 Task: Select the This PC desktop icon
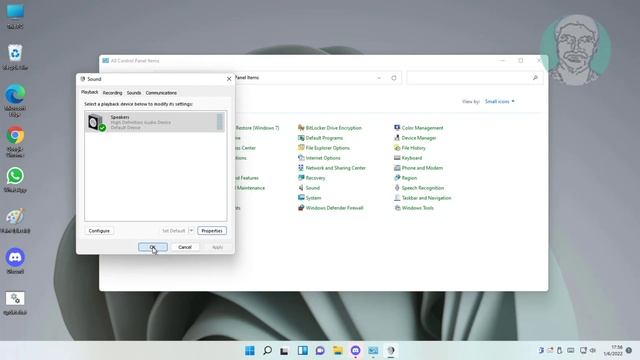click(15, 16)
